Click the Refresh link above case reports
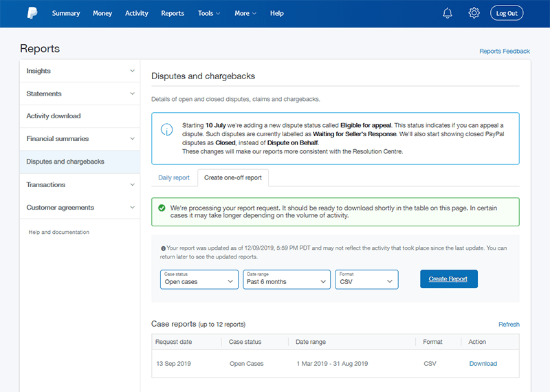Viewport: 550px width, 392px height. [x=509, y=325]
